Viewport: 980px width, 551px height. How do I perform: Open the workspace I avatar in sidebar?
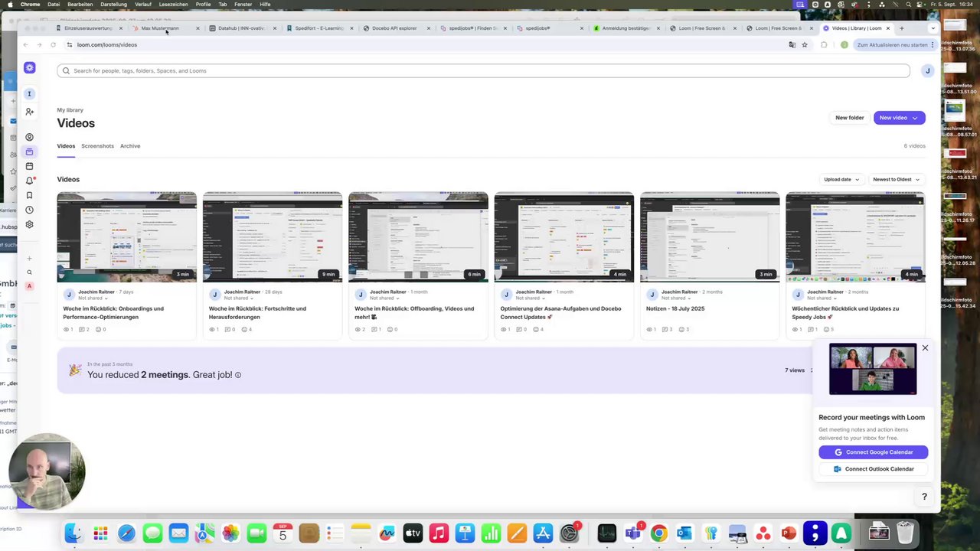(29, 93)
